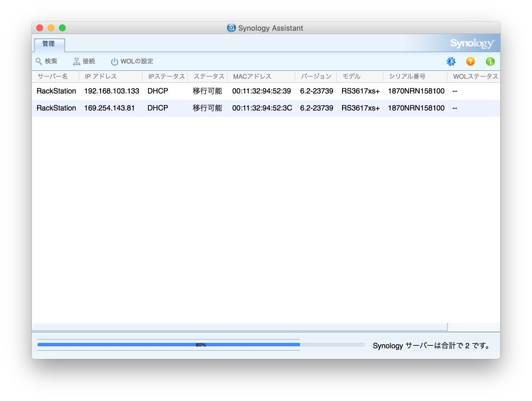This screenshot has height=401, width=532.
Task: Close the Synology Assistant window
Action: [x=40, y=28]
